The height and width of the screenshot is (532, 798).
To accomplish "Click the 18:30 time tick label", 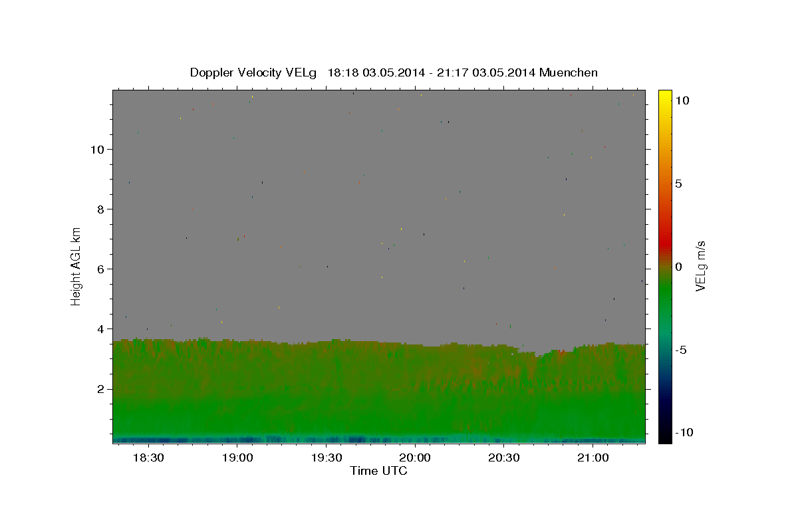I will 148,458.
